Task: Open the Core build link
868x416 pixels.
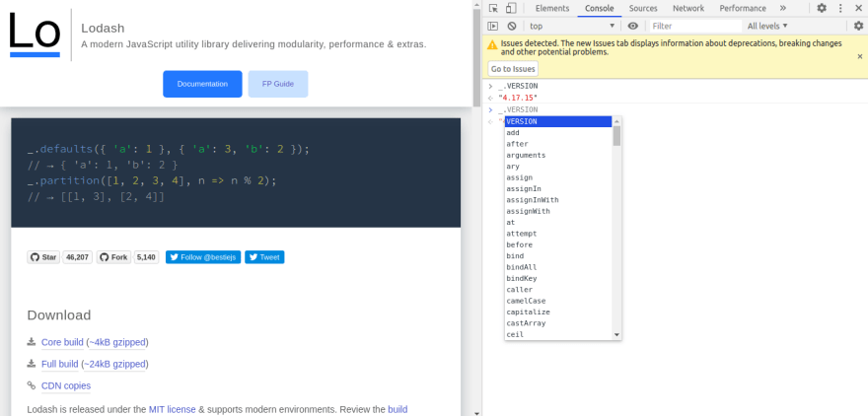Action: coord(62,342)
